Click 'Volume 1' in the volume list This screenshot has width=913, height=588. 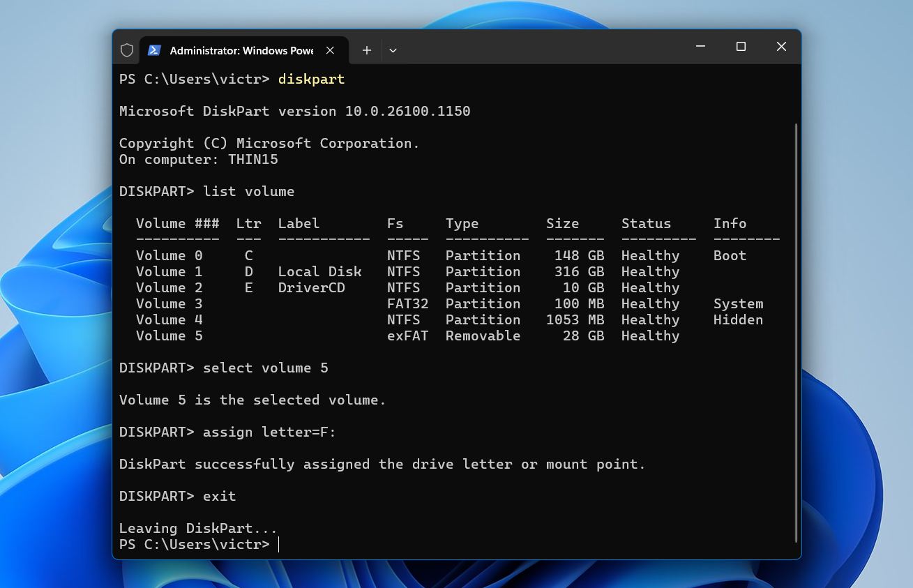(169, 271)
